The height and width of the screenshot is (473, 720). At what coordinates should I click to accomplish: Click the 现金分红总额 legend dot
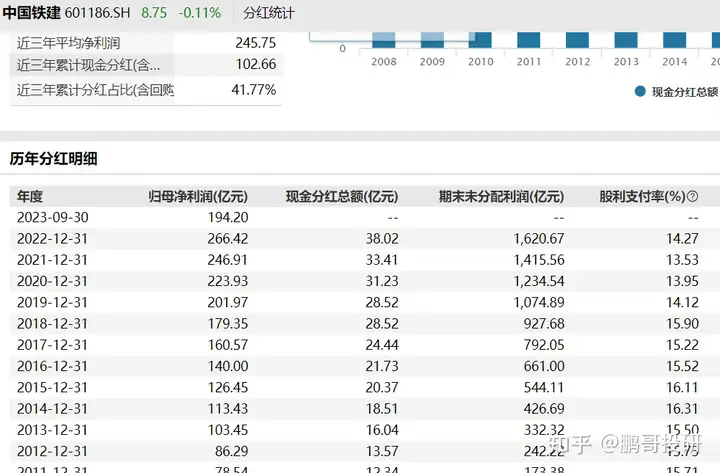point(640,91)
